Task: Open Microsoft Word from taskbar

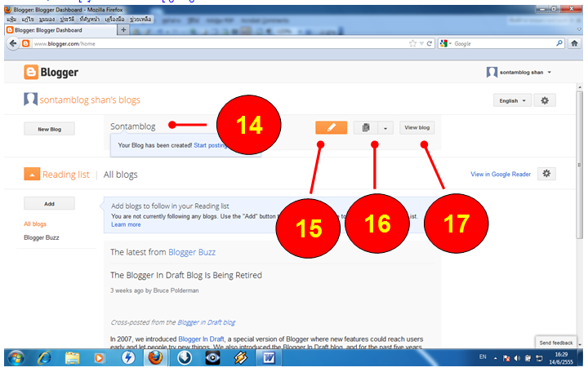Action: coord(269,358)
